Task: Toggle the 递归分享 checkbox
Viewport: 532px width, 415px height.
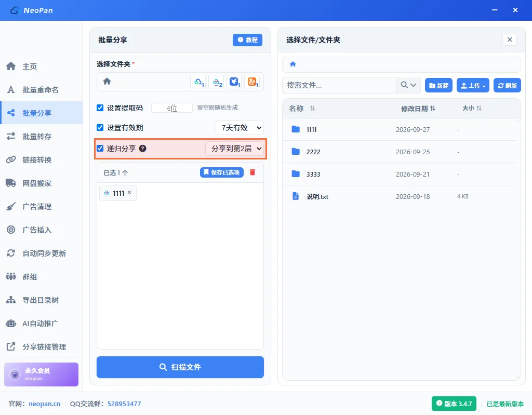Action: [x=100, y=148]
